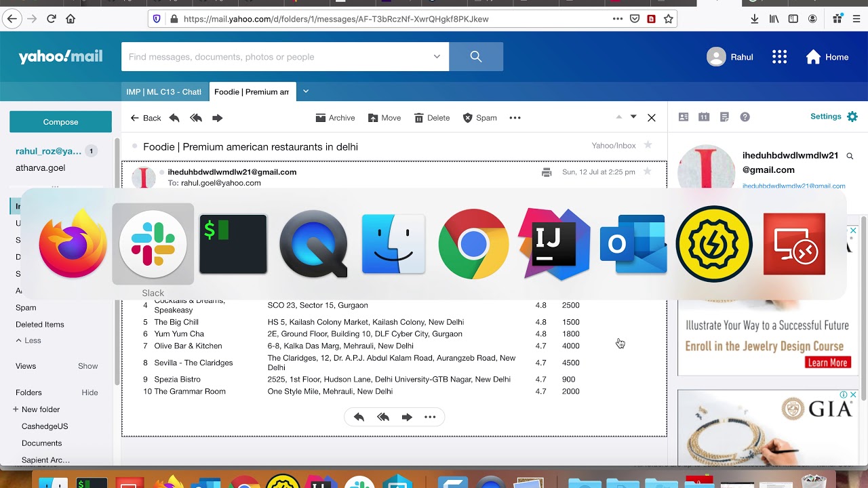Click forward icon below the email body
The image size is (868, 488).
coord(407,417)
